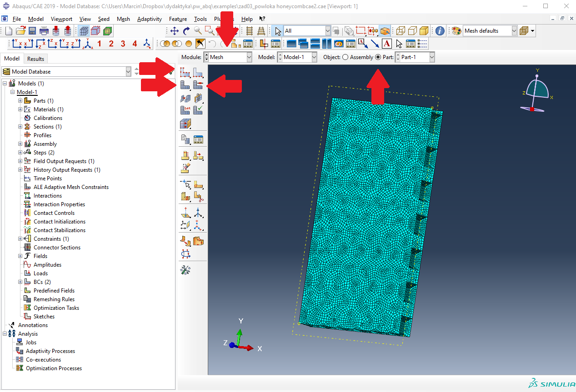Screen dimensions: 576x392
Task: Click the Print icon in toolbar
Action: click(x=44, y=31)
